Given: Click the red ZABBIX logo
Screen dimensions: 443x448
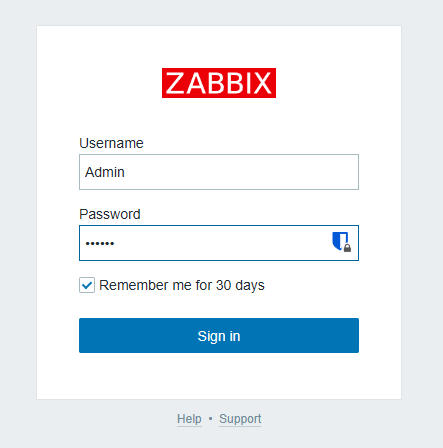Looking at the screenshot, I should 219,83.
